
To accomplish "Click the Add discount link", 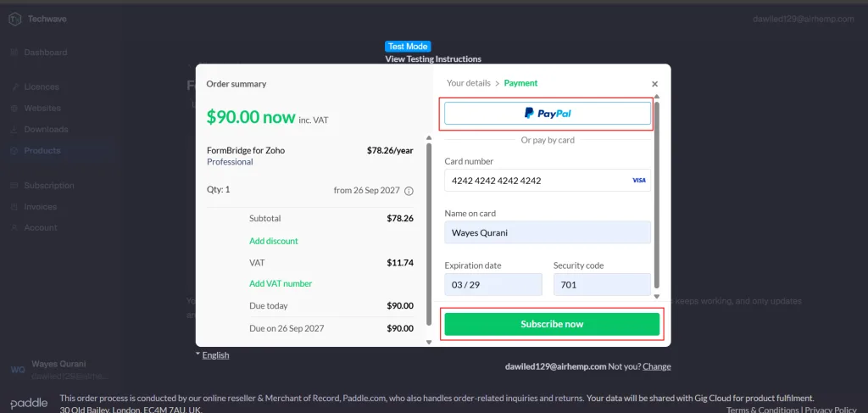I will pos(274,241).
